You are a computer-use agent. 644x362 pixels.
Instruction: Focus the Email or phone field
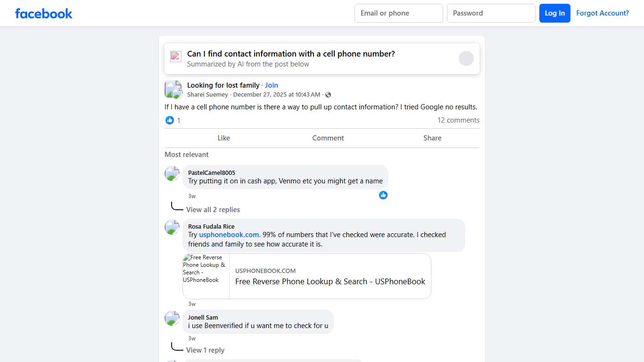pos(399,13)
